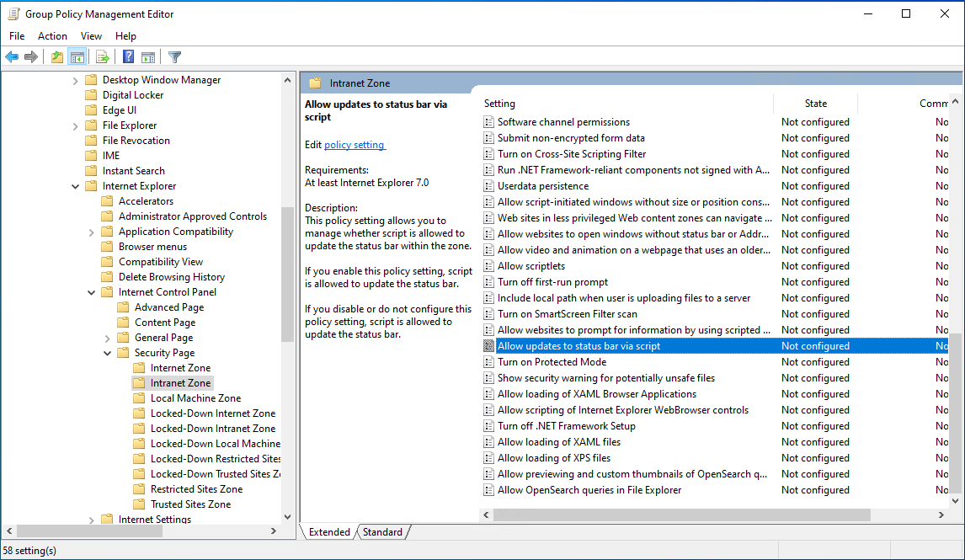Click the folder icon next to Local Machine Zone
This screenshot has width=965, height=560.
[139, 398]
